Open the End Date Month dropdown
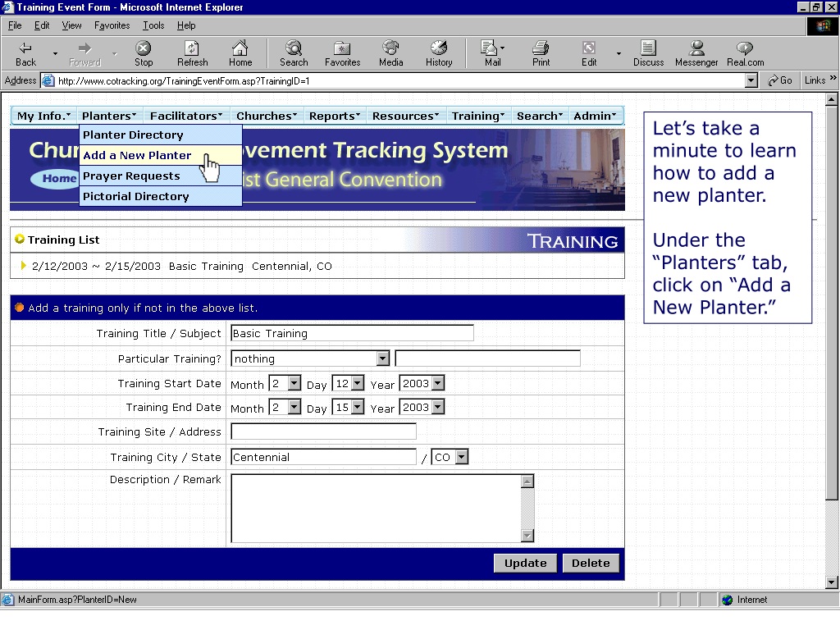Screen dimensions: 840x630 click(294, 407)
